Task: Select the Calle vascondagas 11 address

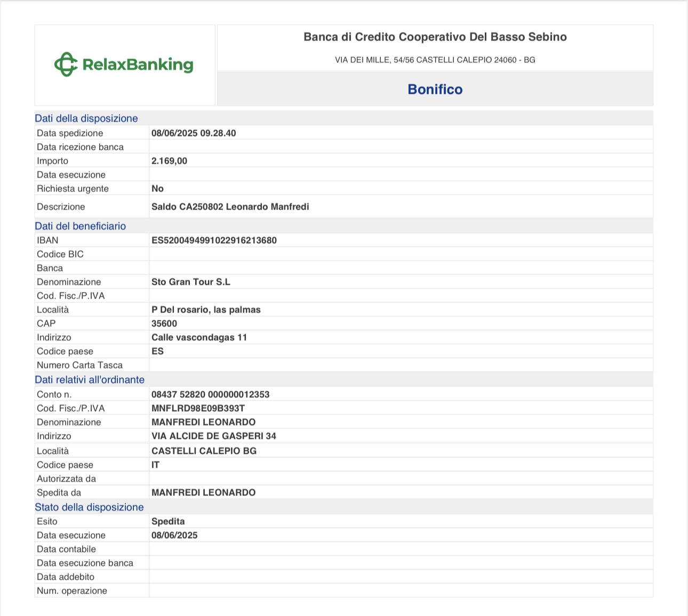Action: (x=199, y=337)
